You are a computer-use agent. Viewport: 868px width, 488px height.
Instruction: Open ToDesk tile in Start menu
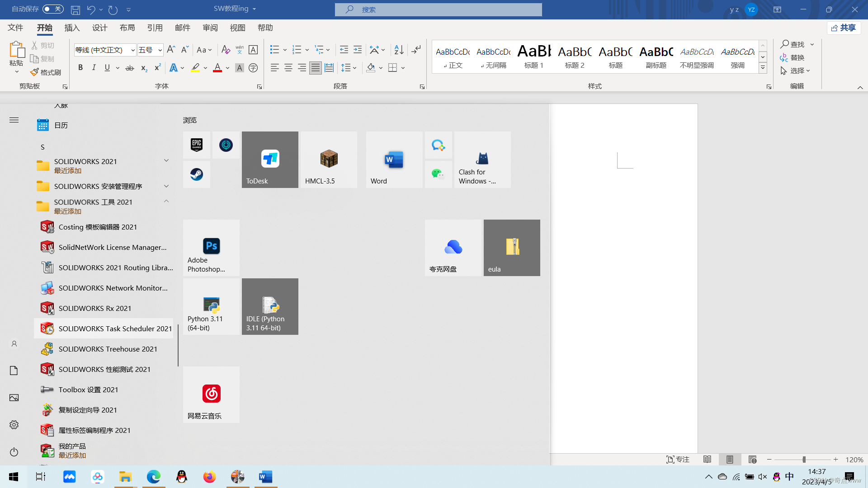tap(270, 160)
